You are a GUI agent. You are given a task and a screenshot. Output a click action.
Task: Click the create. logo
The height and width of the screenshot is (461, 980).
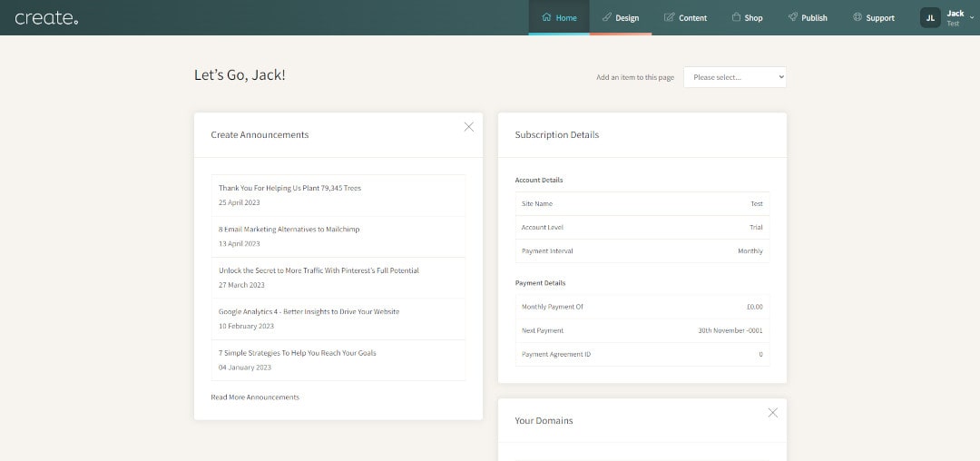pyautogui.click(x=46, y=17)
